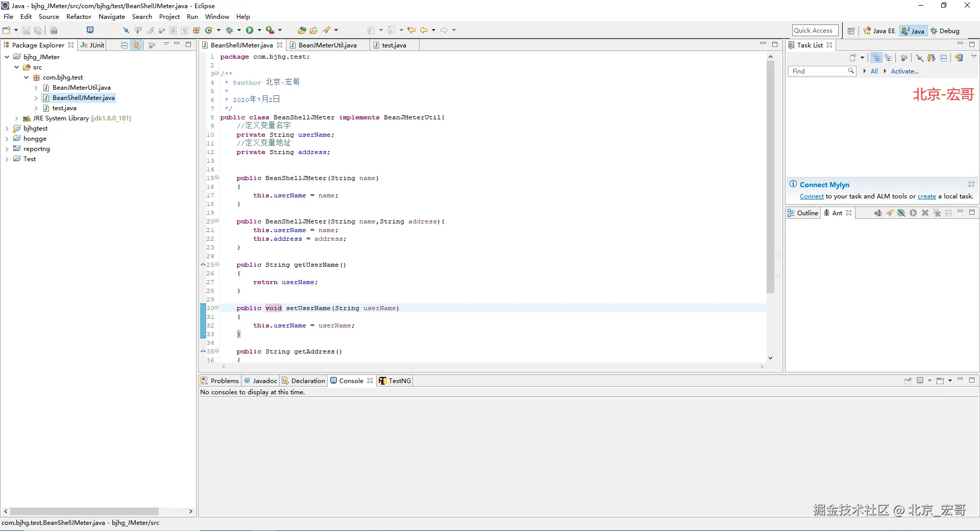Switch to the test.java editor tab
This screenshot has width=980, height=531.
[x=394, y=45]
